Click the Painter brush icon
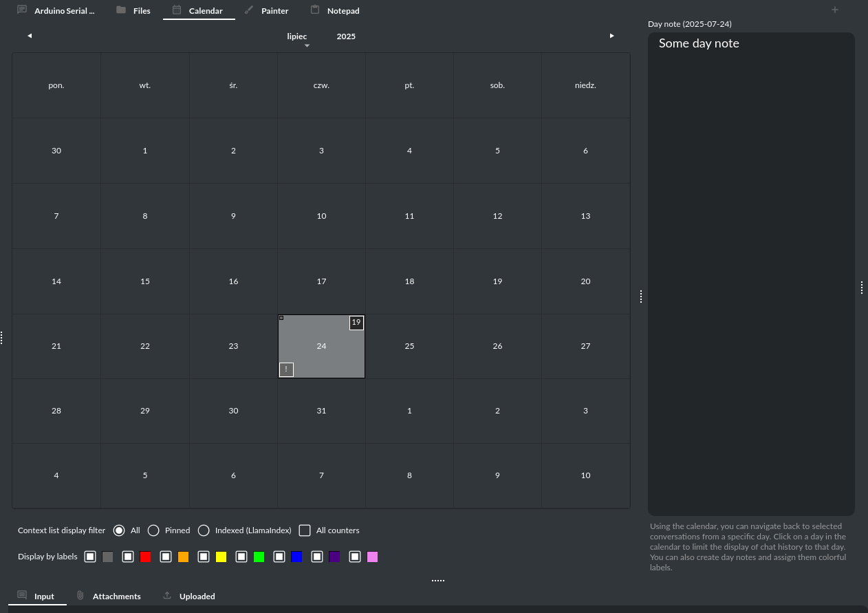The image size is (868, 613). pos(248,10)
